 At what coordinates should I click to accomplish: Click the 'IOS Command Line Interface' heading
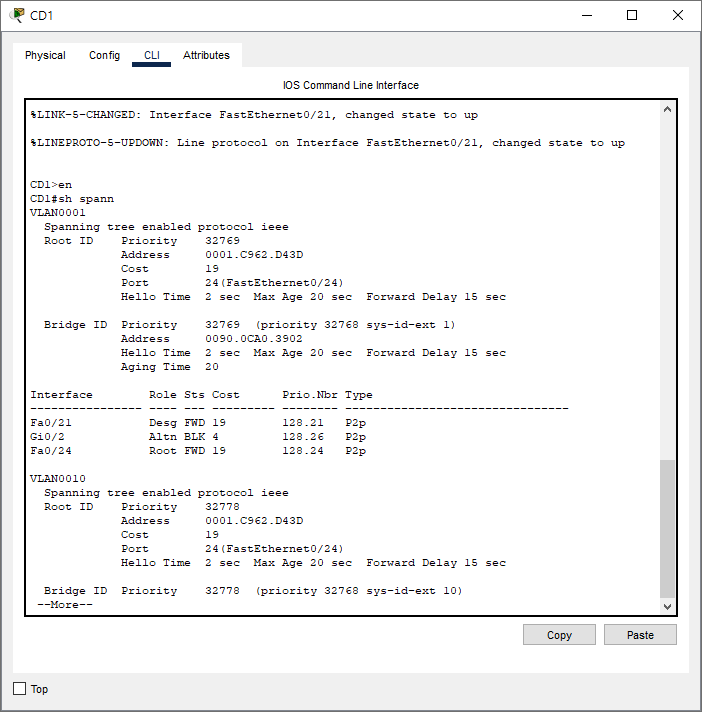click(x=351, y=85)
